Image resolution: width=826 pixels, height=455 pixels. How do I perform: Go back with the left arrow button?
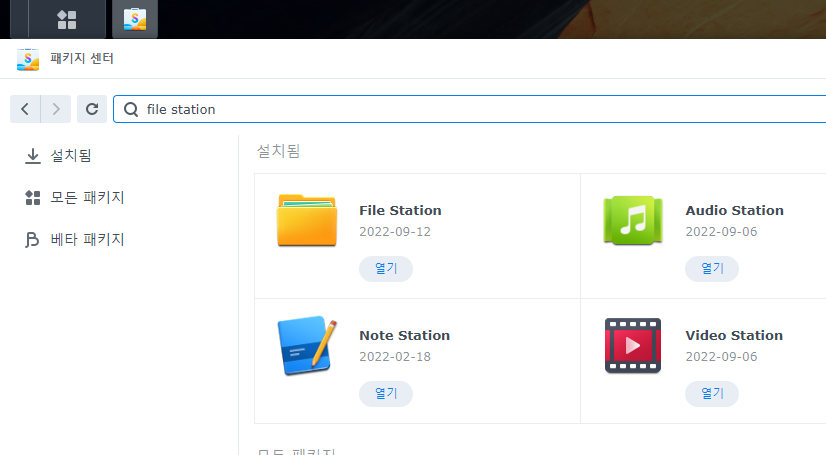[25, 109]
